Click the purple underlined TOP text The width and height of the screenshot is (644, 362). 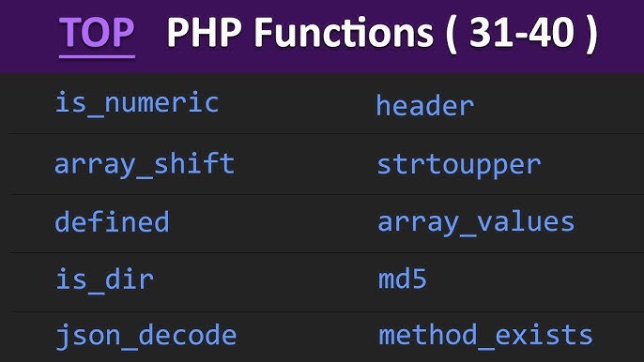coord(97,33)
